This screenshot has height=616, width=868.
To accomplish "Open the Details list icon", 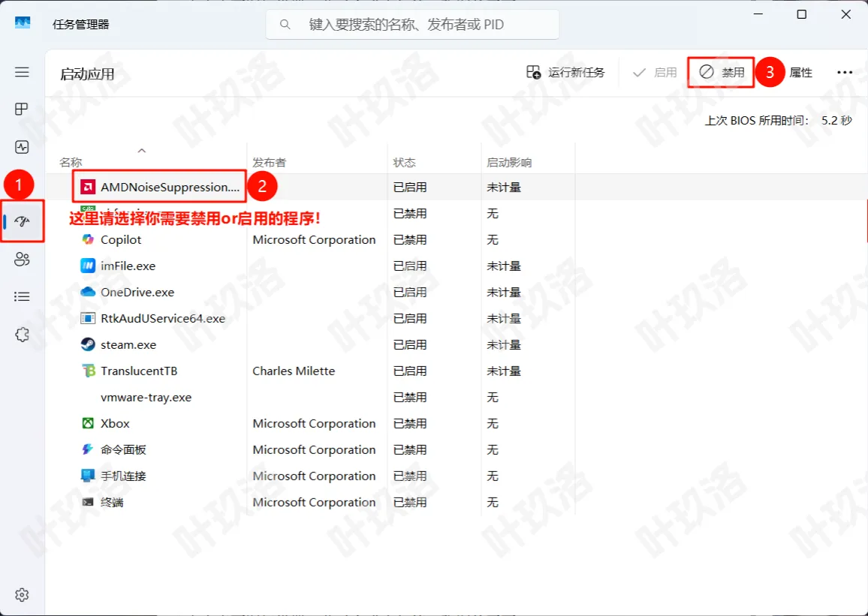I will coord(22,297).
